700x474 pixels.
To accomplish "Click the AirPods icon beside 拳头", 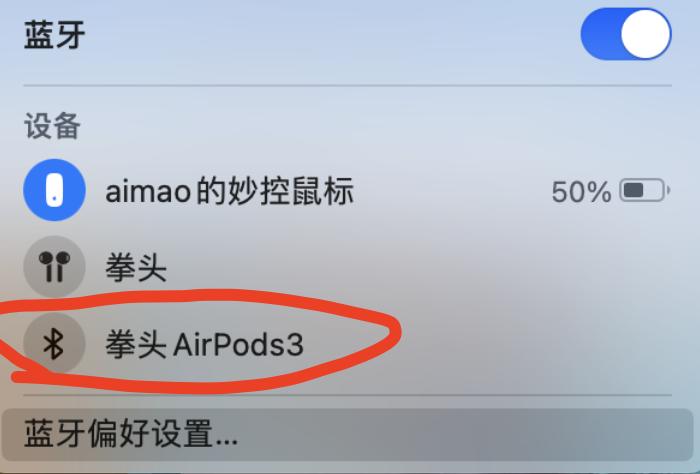I will click(x=54, y=267).
